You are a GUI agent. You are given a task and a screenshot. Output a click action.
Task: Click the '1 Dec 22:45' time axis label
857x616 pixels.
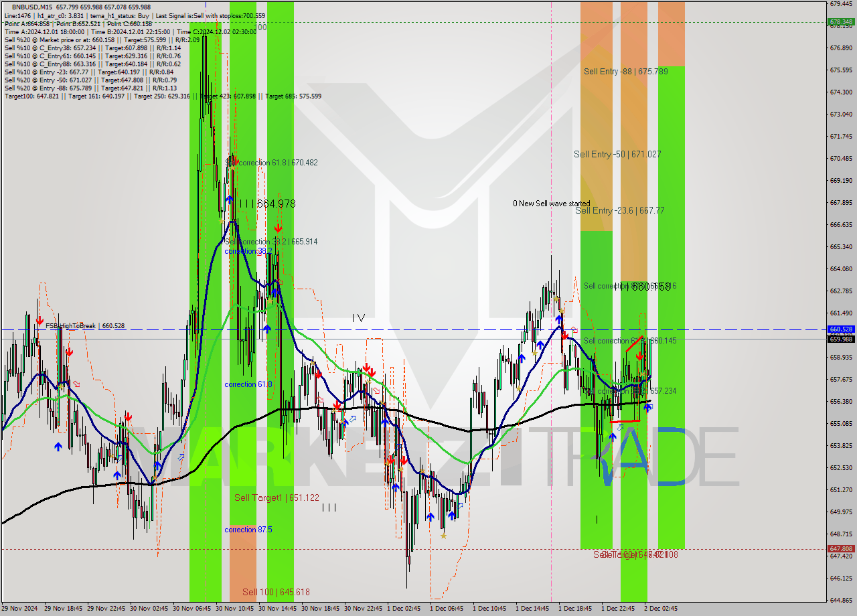click(x=618, y=609)
